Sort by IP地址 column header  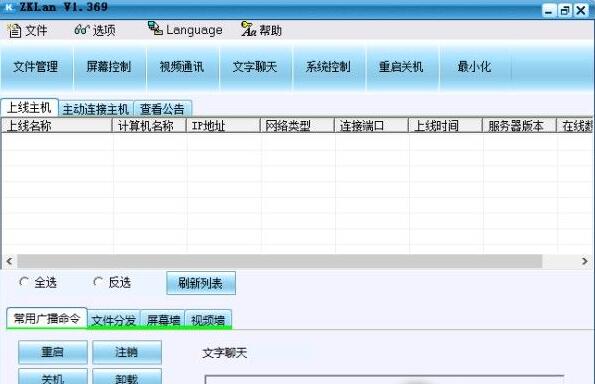223,126
